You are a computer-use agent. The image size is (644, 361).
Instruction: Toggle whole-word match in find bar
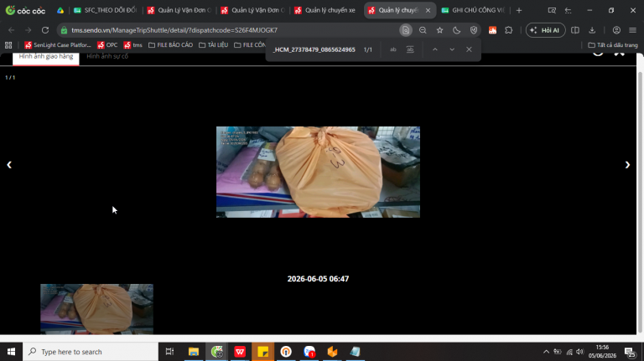point(410,49)
